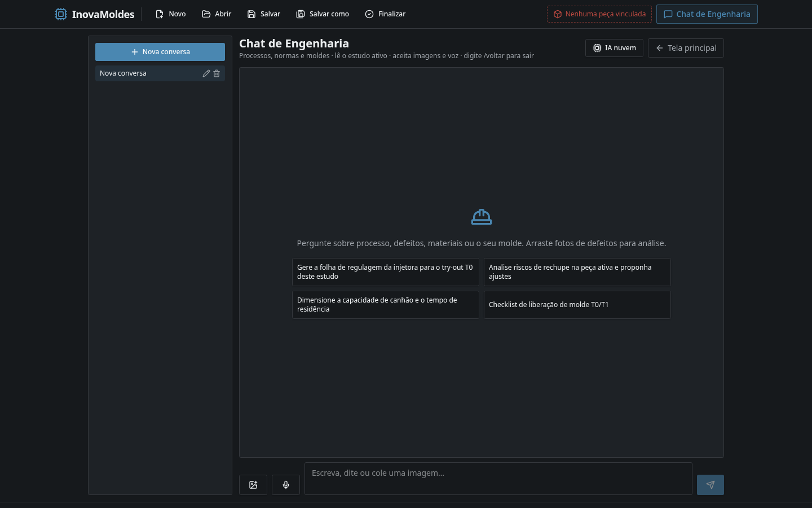Click the Nenhuma peça vinculada badge
Screen dimensions: 812x508
tap(599, 14)
